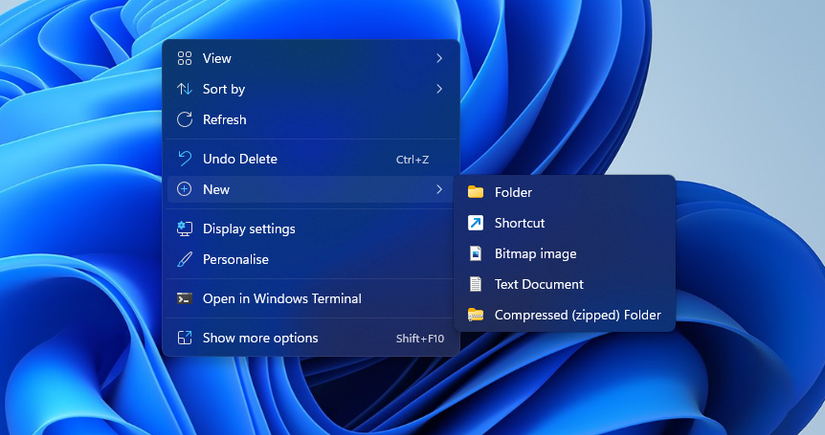Create a new Folder from submenu
This screenshot has height=435, width=825.
click(x=564, y=192)
